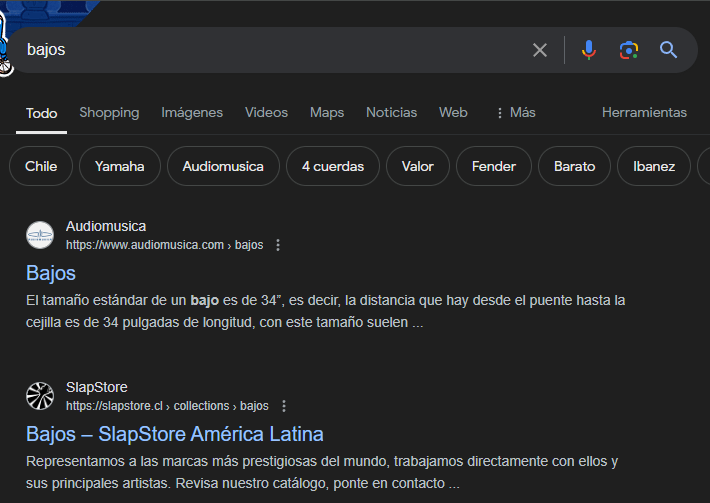Click the Audiomusica site name text

(106, 226)
